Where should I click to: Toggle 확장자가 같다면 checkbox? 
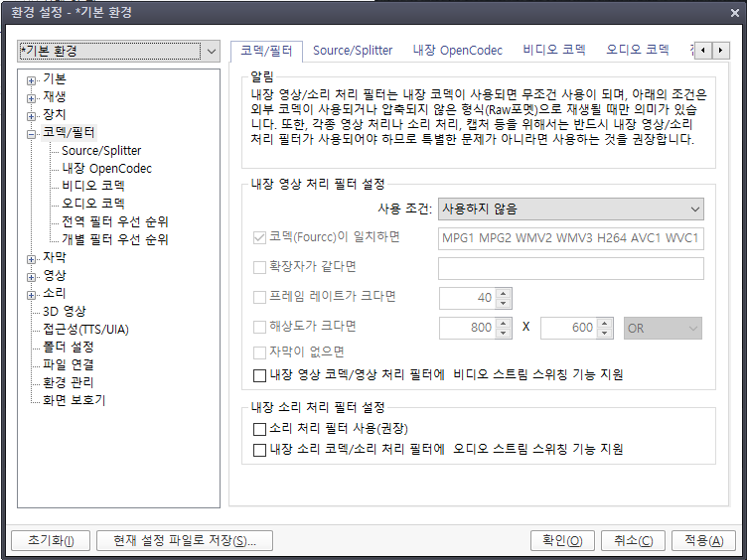coord(259,267)
